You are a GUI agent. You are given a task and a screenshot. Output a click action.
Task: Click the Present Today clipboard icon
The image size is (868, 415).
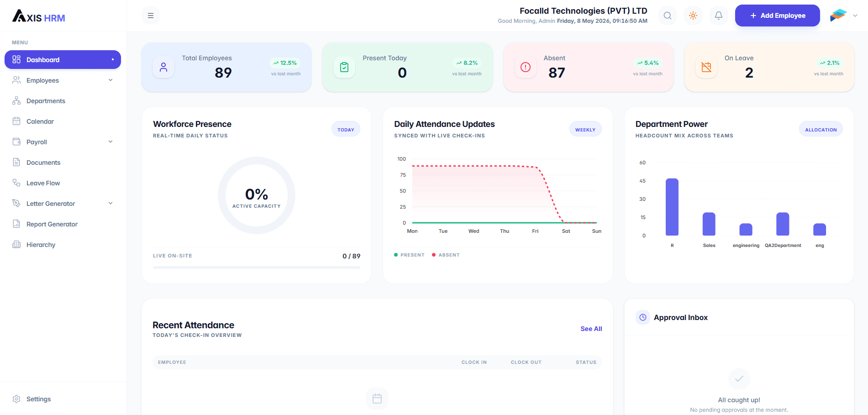(344, 67)
